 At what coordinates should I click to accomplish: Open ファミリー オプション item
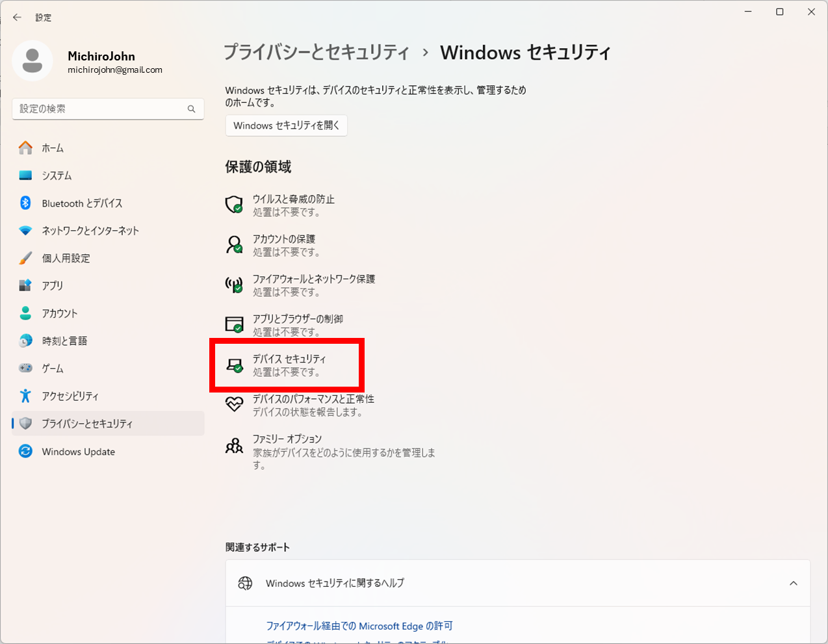pyautogui.click(x=330, y=452)
